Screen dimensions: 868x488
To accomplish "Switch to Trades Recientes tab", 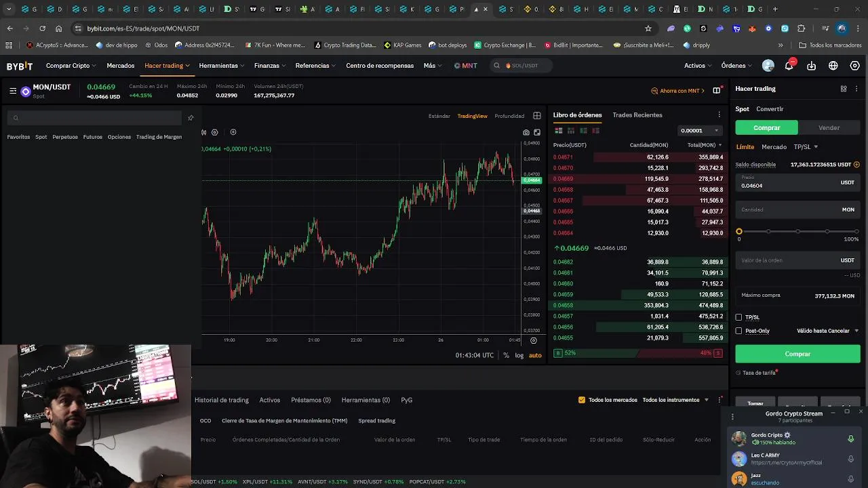I will coord(637,115).
